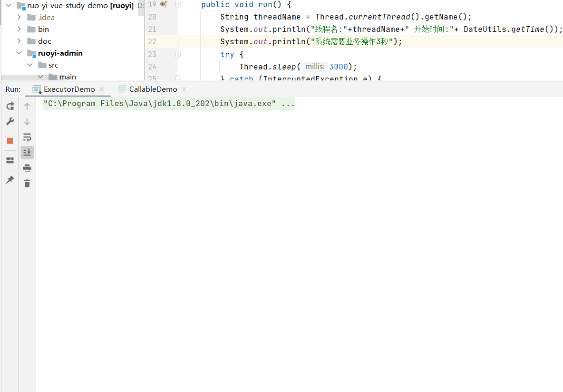Select the ExecutorDemo run tab

tap(69, 89)
